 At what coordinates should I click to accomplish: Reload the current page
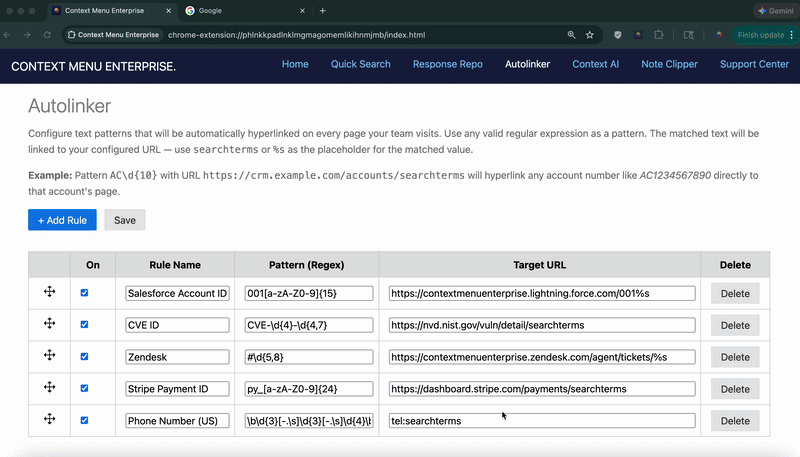(x=47, y=35)
